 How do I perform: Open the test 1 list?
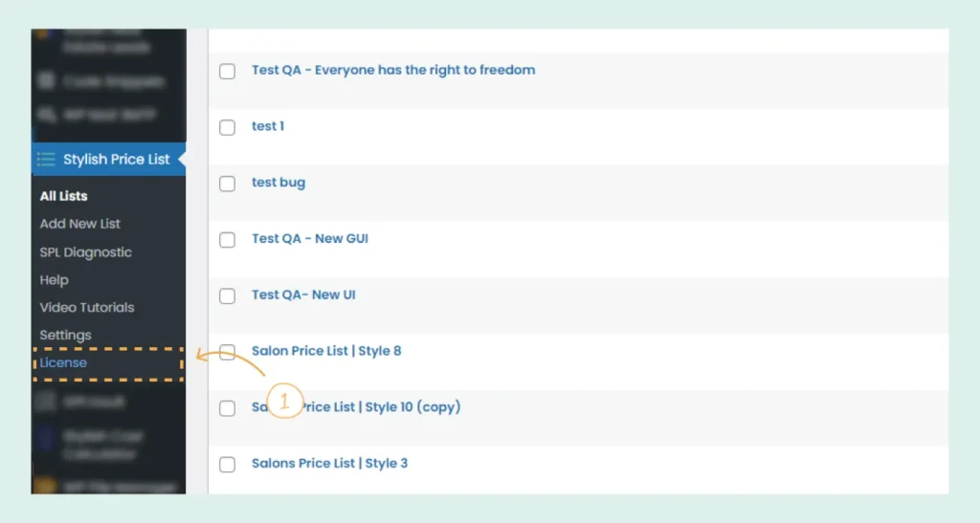coord(268,126)
